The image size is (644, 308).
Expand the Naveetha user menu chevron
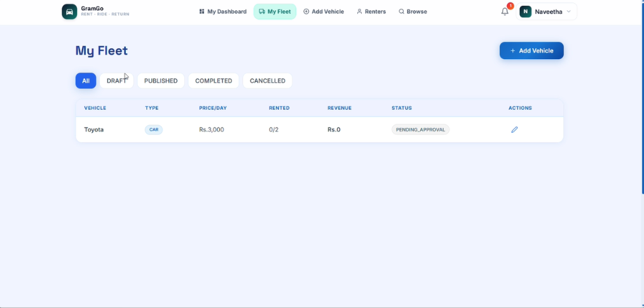pyautogui.click(x=569, y=11)
